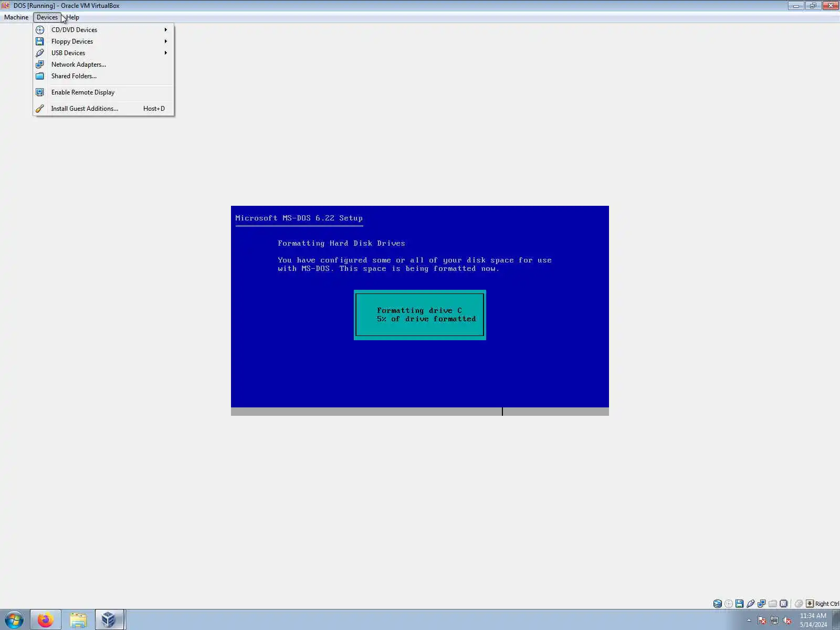Click the USB plug status bar icon
840x630 pixels.
(x=750, y=604)
